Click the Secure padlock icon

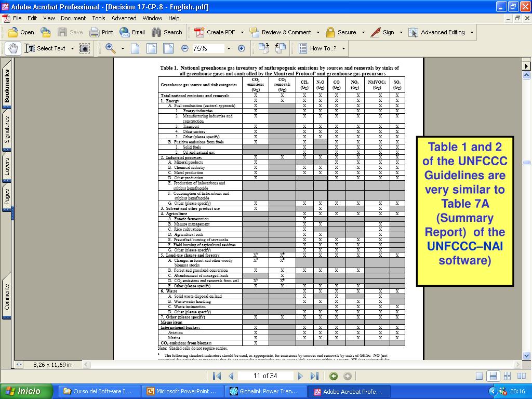(330, 32)
